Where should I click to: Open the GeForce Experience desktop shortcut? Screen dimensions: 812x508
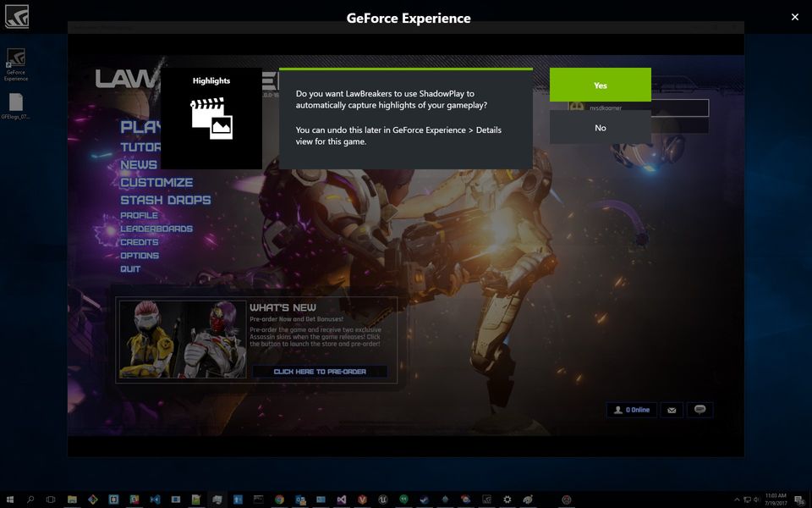(x=16, y=64)
